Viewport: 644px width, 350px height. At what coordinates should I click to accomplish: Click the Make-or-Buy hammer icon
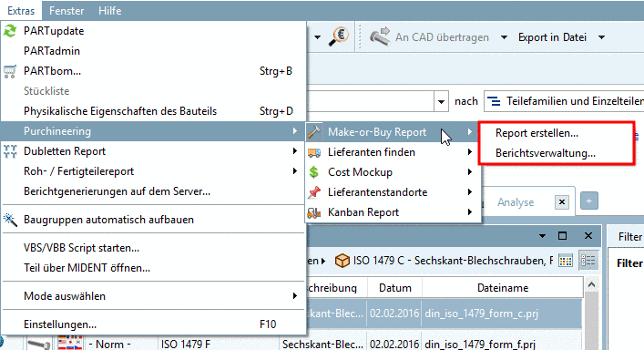314,132
